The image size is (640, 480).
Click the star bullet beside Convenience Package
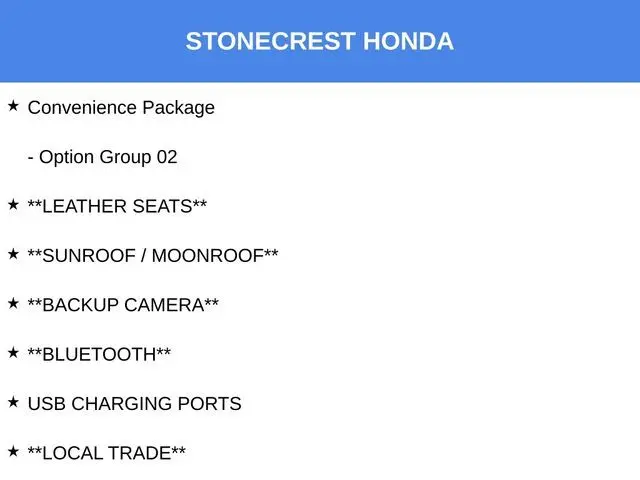[x=13, y=105]
